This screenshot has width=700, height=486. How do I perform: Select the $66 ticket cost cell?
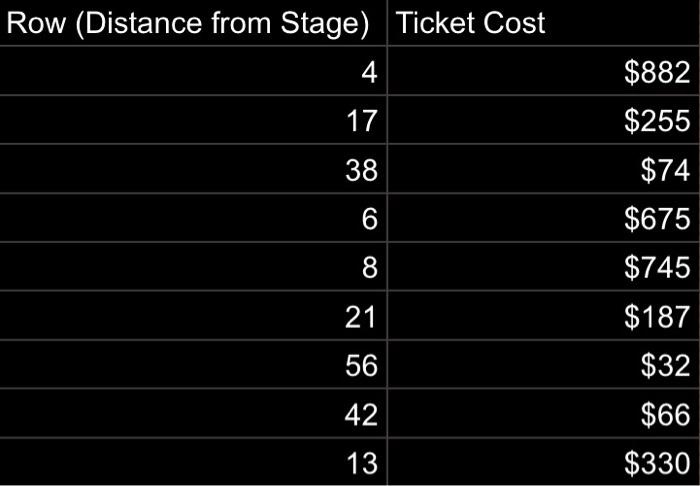pyautogui.click(x=543, y=413)
